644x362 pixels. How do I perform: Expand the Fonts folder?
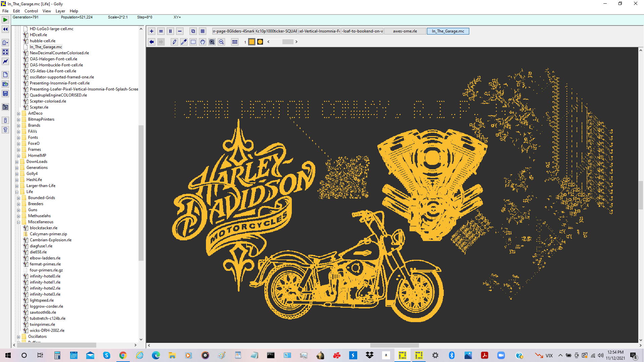[x=18, y=137]
